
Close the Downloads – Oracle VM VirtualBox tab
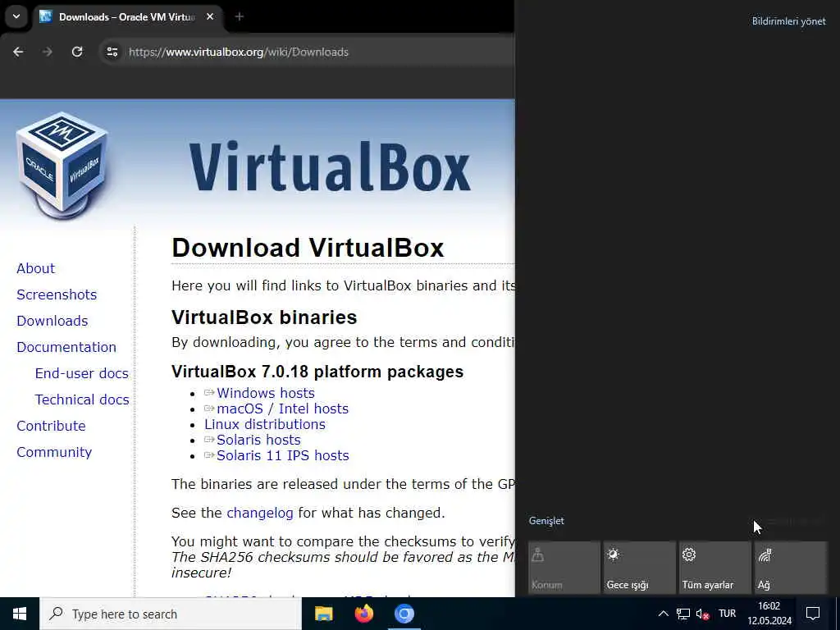pyautogui.click(x=210, y=16)
